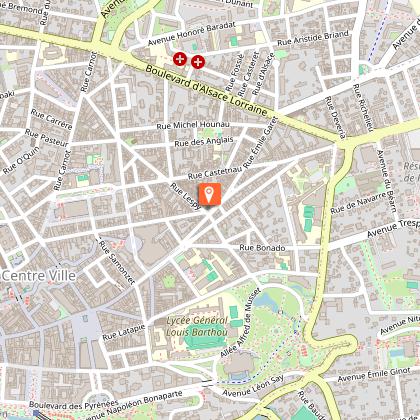Select the Rue Aristide Briand label
Image resolution: width=420 pixels, height=420 pixels.
coord(313,38)
